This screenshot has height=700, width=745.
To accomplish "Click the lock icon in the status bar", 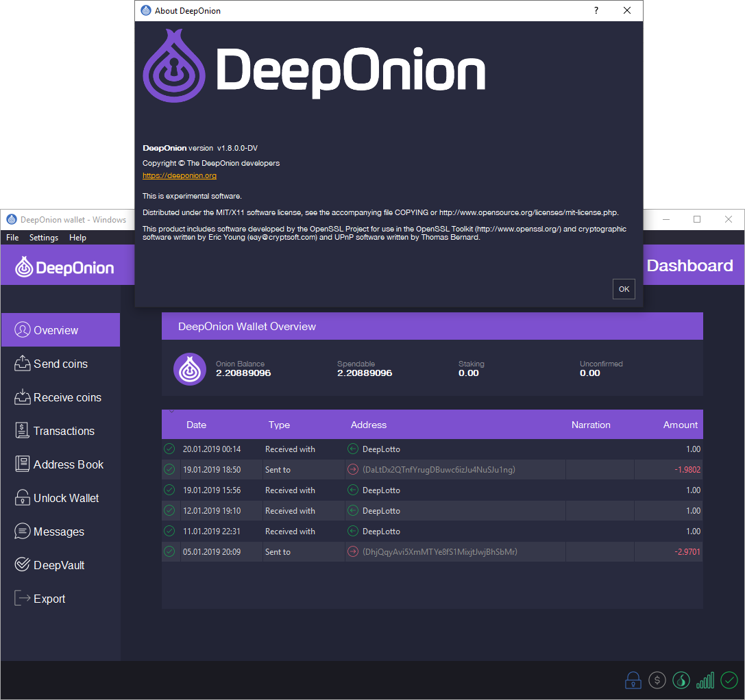I will pyautogui.click(x=633, y=680).
